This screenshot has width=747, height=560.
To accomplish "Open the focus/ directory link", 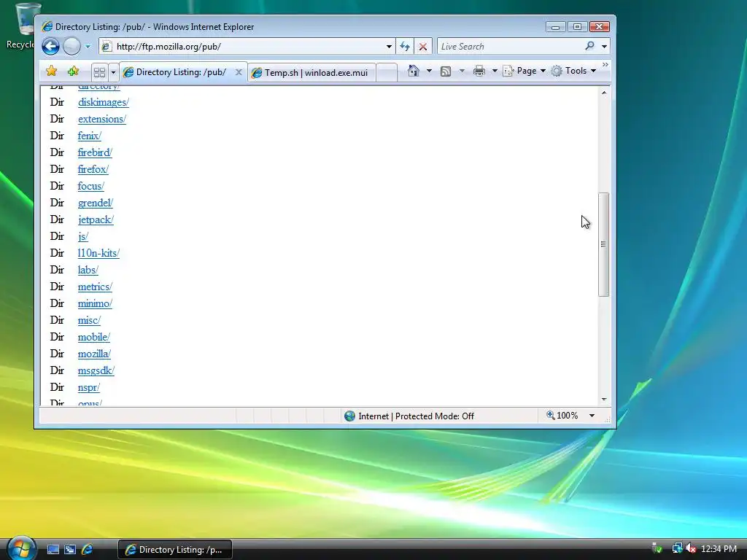I will coord(91,186).
